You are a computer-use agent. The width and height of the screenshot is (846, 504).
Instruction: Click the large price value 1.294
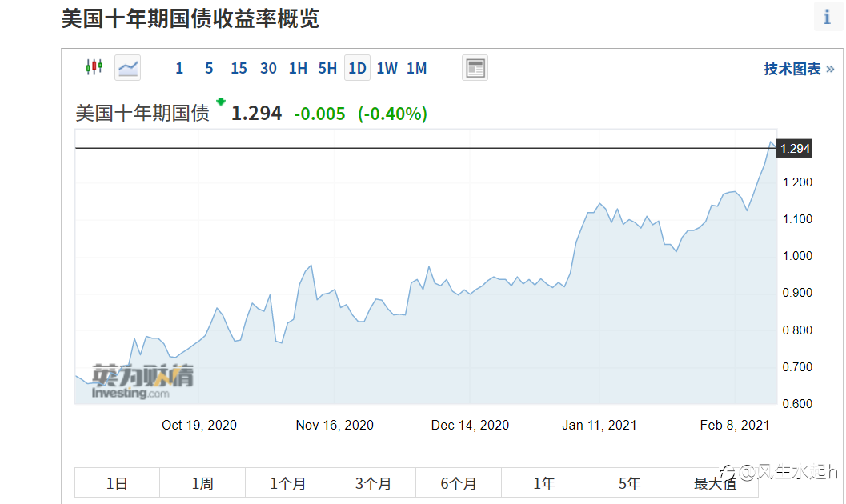click(x=256, y=113)
